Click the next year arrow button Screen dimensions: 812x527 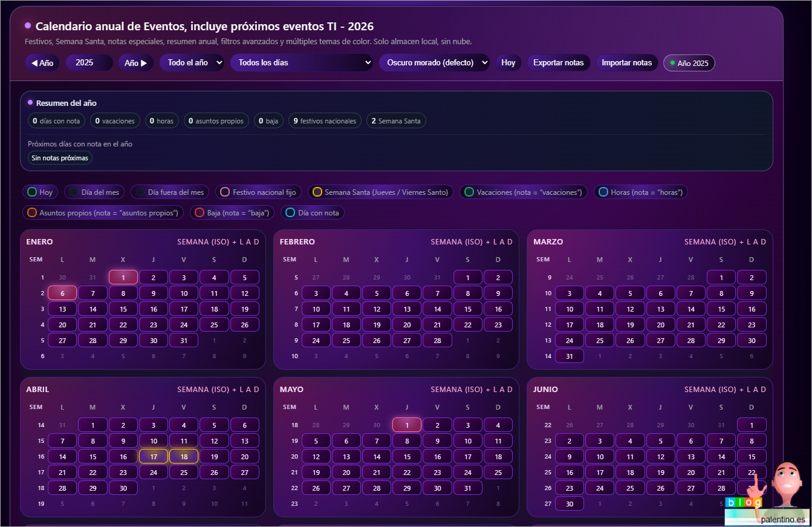[x=135, y=63]
